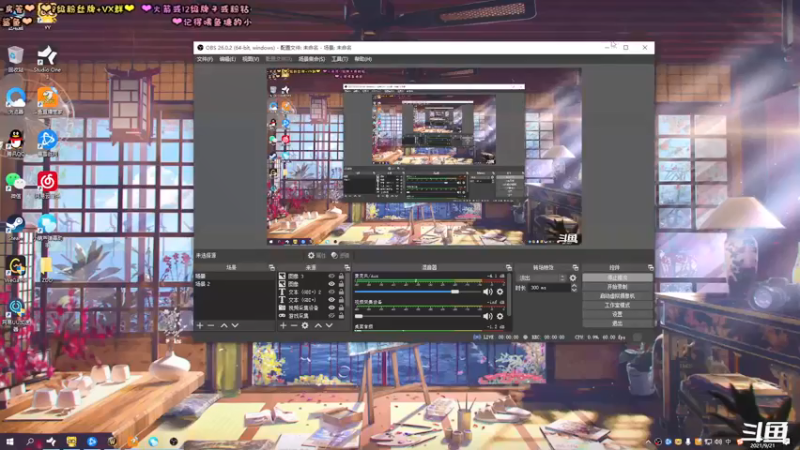Open 麦克风/Aux audio settings gear
This screenshot has width=800, height=450.
(500, 292)
